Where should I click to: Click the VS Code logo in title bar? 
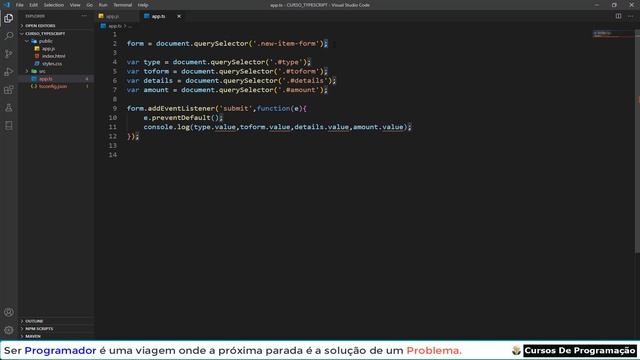click(7, 5)
